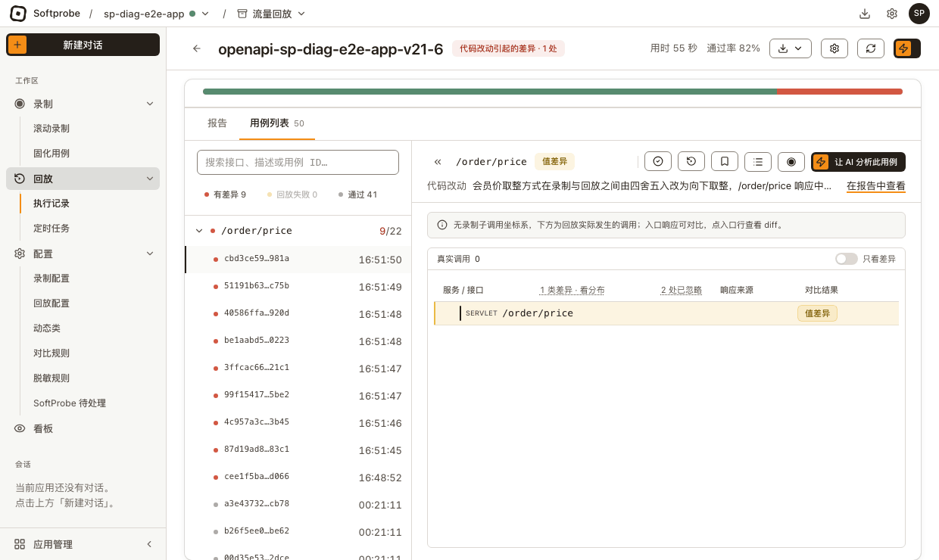939x560 pixels.
Task: Open 滚动录制 in sidebar
Action: (x=51, y=129)
